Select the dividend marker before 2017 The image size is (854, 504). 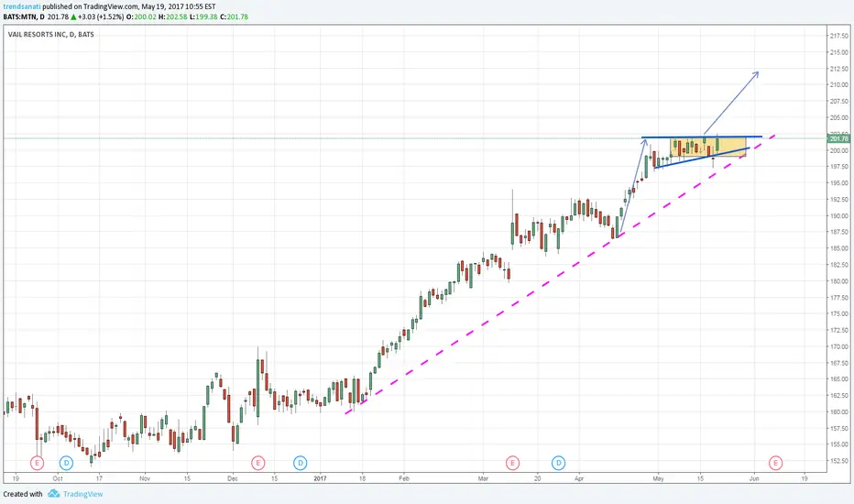point(301,463)
